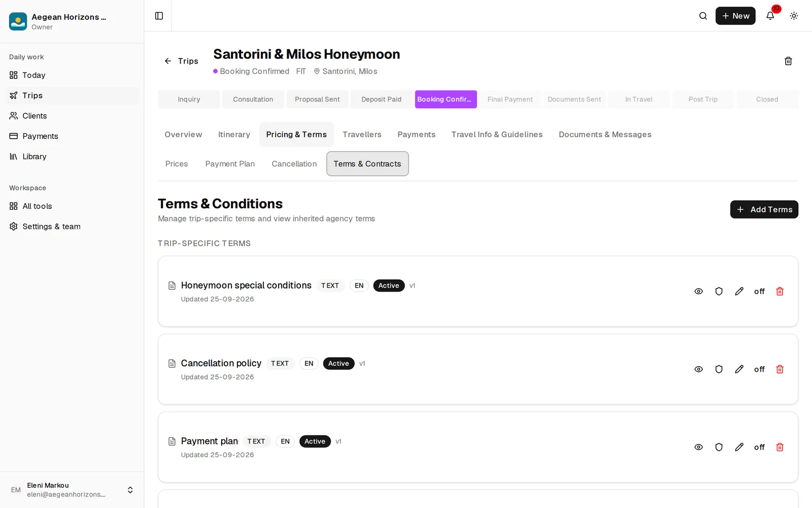Viewport: 812px width, 508px height.
Task: Open the Payment Plan sub-tab
Action: [x=230, y=164]
